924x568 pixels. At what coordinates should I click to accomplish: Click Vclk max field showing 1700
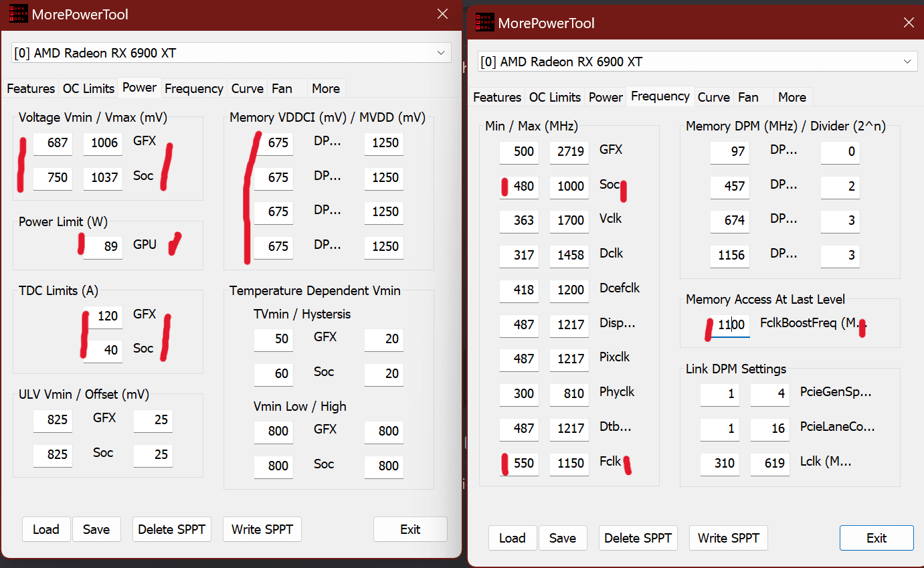(569, 220)
